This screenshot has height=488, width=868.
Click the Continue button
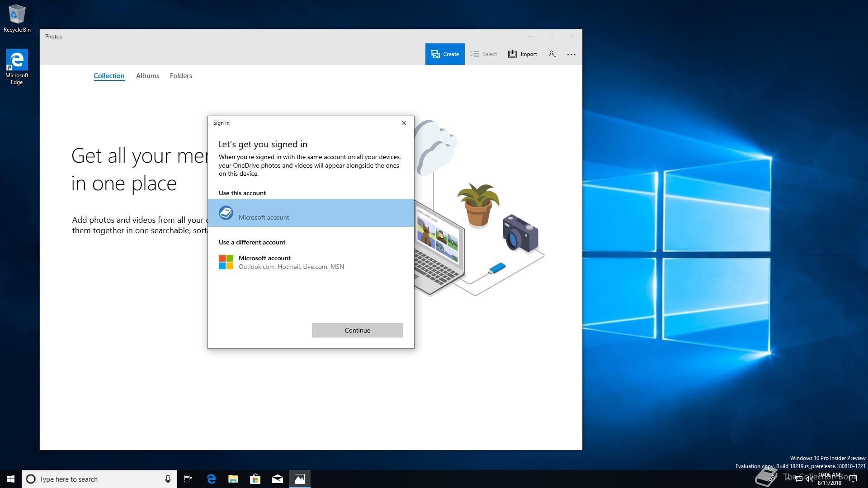pos(358,330)
